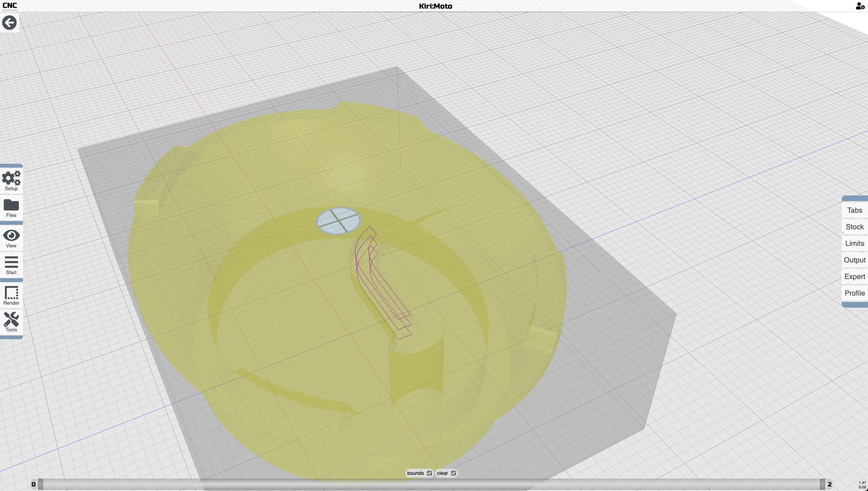
Task: Open the Tabs settings panel
Action: (x=854, y=210)
